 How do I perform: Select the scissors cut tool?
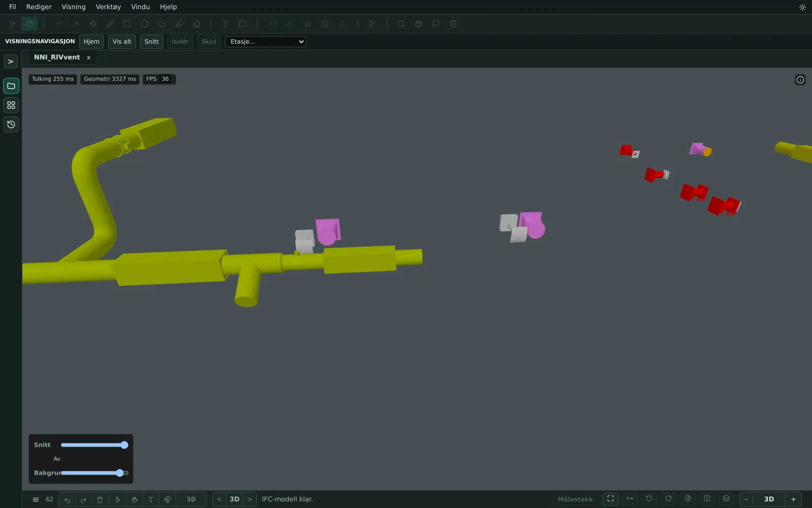pos(372,24)
